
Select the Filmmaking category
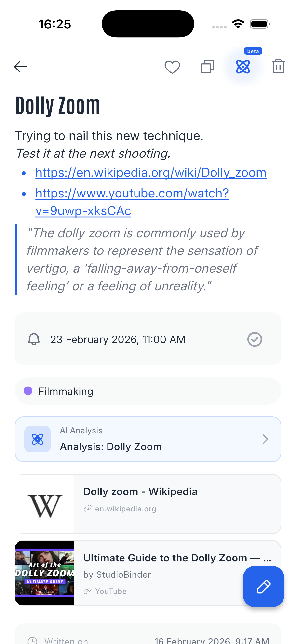coord(66,391)
